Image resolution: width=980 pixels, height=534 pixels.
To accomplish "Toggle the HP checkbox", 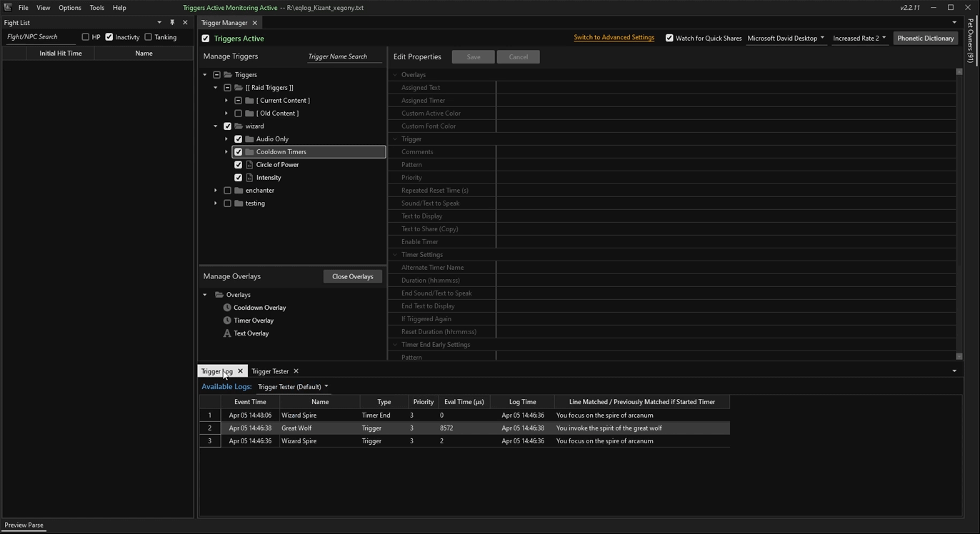I will click(86, 37).
